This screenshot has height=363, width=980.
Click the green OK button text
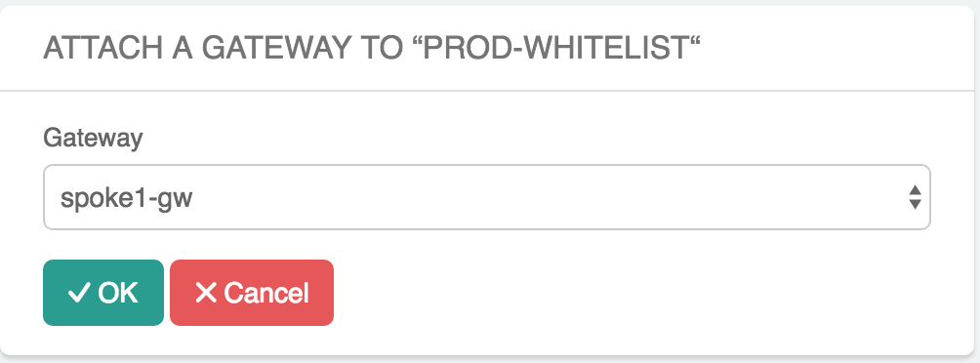tap(118, 293)
